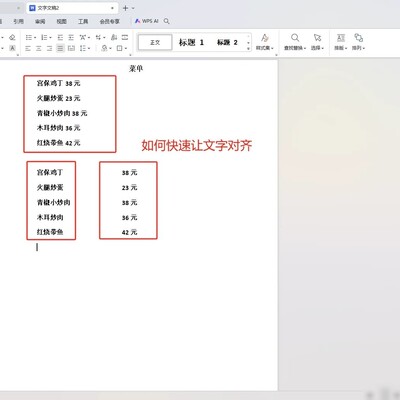
Task: Apply character shading with the A icon
Action: [12, 48]
